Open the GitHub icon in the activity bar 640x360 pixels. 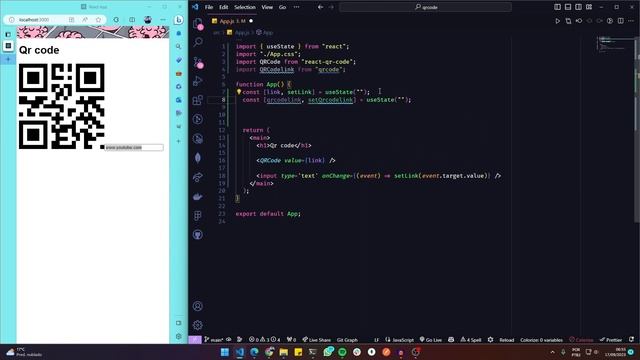[x=198, y=235]
